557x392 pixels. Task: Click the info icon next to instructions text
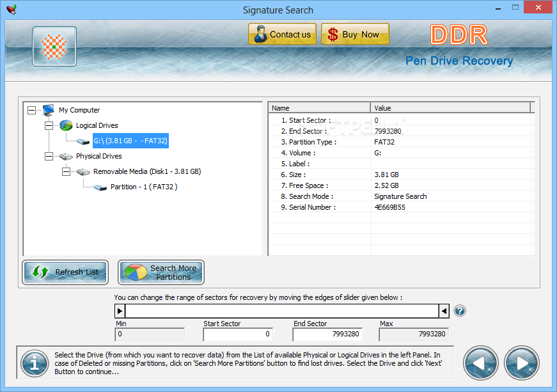(x=34, y=363)
